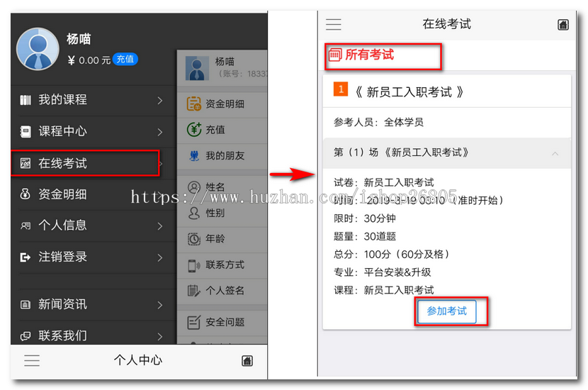Open 我的课程 menu item
This screenshot has height=390, width=588.
94,100
